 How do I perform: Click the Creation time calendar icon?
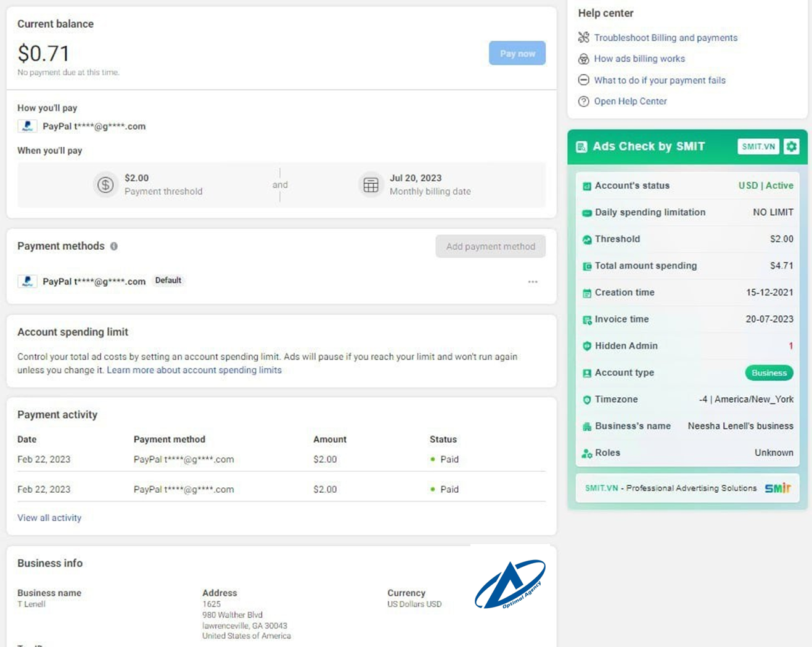click(x=587, y=293)
